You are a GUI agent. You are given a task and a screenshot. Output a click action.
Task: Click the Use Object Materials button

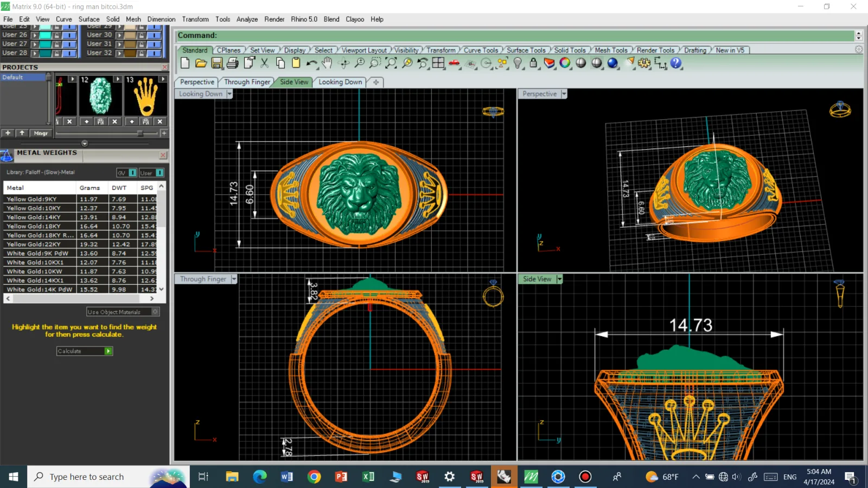tap(123, 312)
